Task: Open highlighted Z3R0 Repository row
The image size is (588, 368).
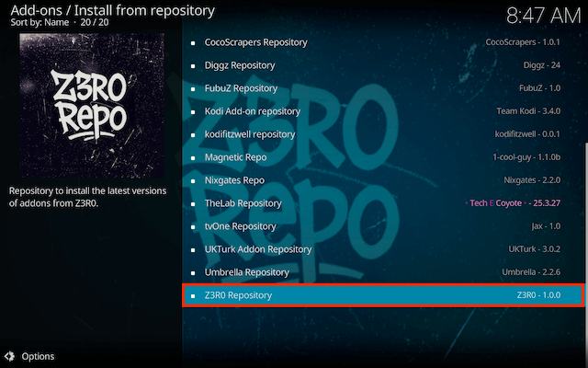Action: click(383, 295)
